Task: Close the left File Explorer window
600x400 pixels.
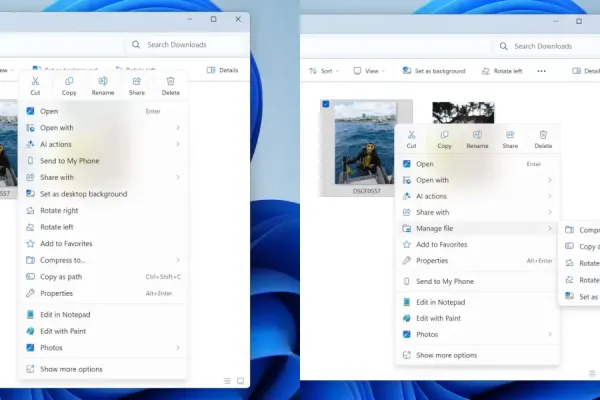Action: click(x=238, y=19)
